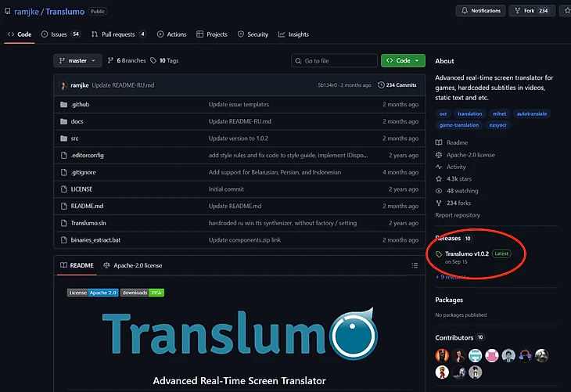Expand the master branch dropdown
The image size is (571, 392).
[77, 60]
